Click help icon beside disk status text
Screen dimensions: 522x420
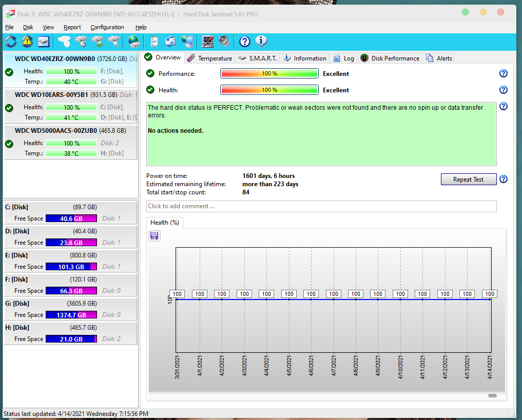[504, 107]
